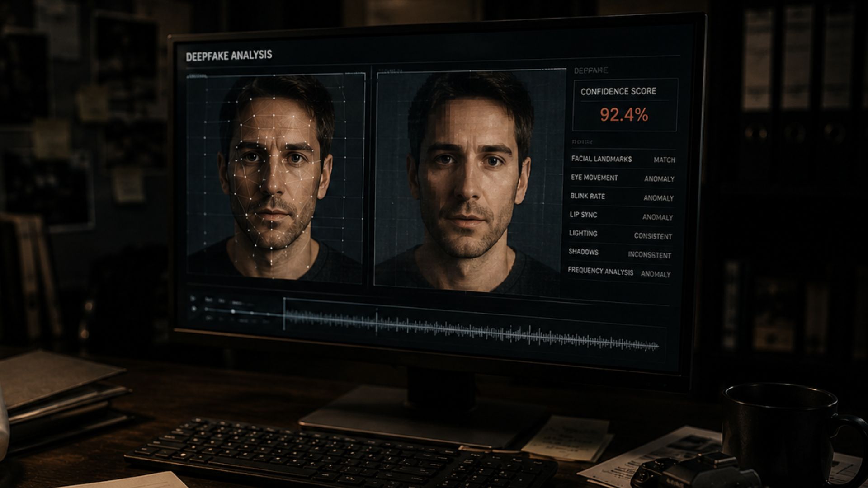Select the Lighting analysis row

click(620, 235)
